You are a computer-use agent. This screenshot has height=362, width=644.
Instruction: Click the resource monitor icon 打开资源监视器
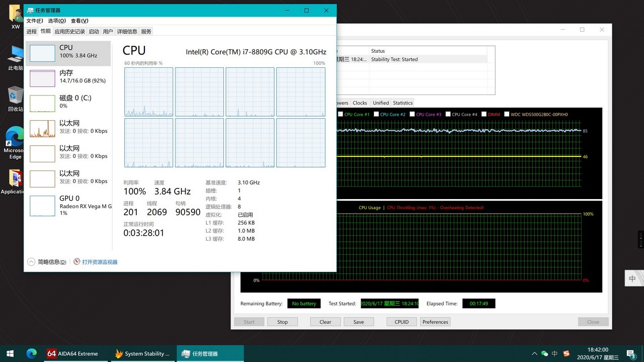click(77, 262)
